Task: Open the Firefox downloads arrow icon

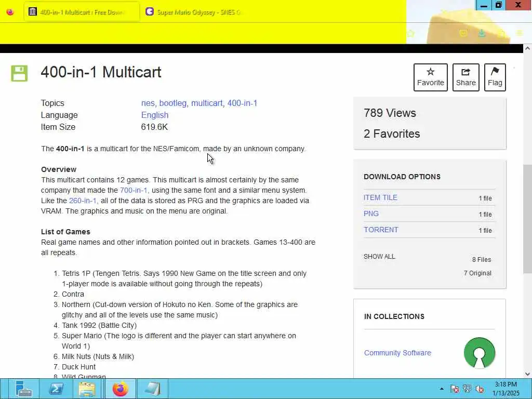Action: click(x=482, y=33)
